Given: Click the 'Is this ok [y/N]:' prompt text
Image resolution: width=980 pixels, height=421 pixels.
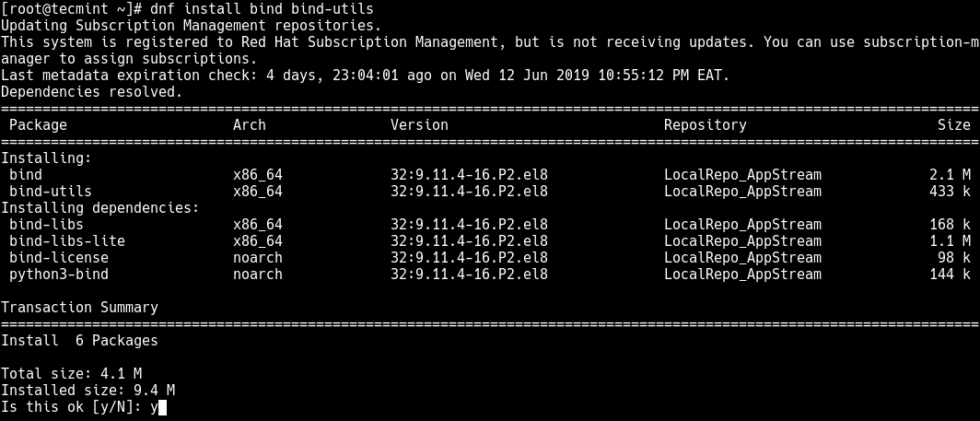Looking at the screenshot, I should click(72, 407).
